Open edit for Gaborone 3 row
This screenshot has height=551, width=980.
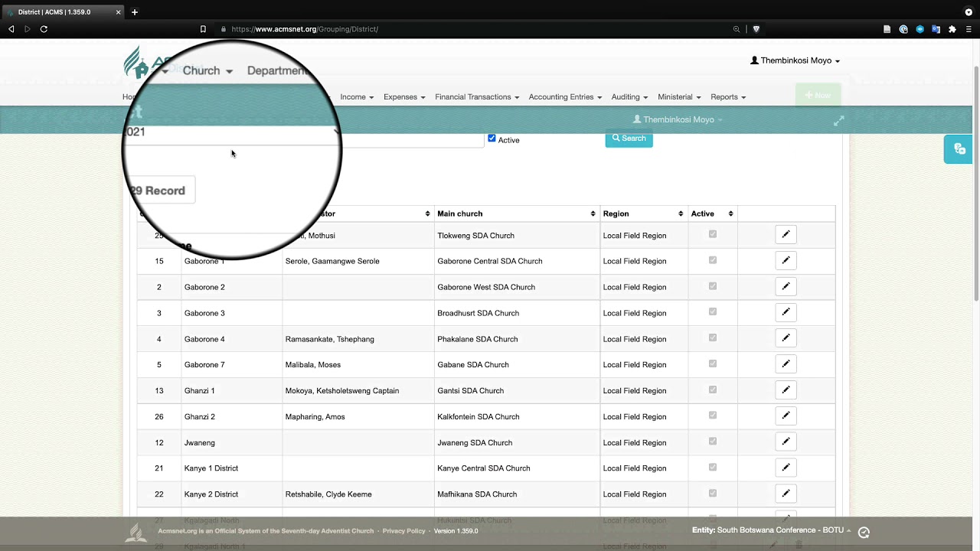point(786,312)
